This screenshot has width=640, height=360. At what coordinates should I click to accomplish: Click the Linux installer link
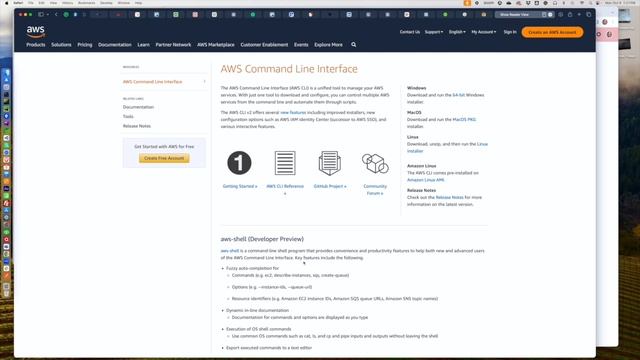447,147
